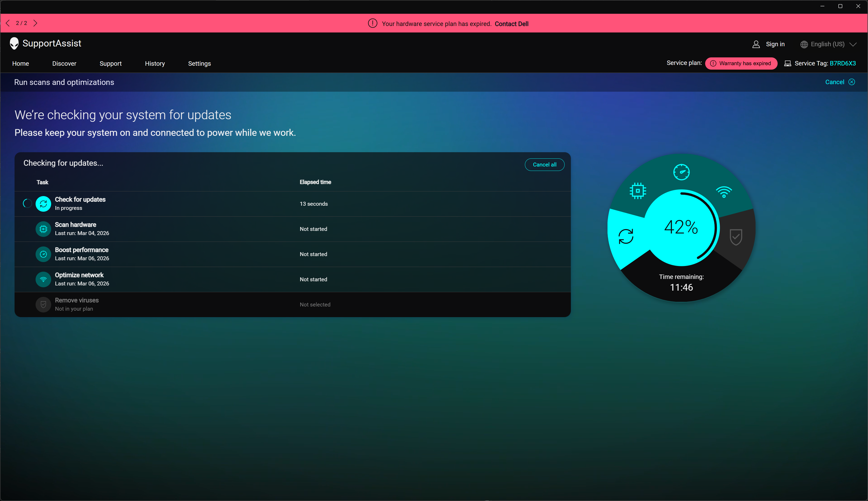Click Sign in at top right
The height and width of the screenshot is (501, 868).
775,44
